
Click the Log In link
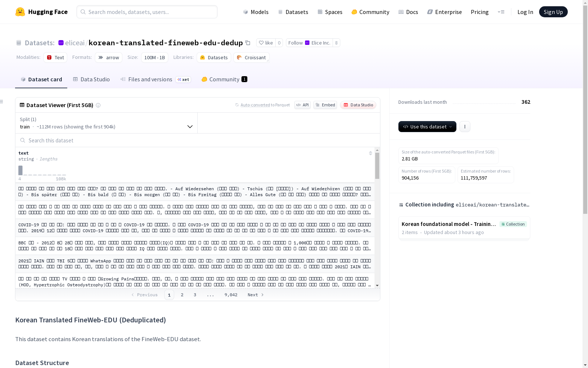tap(525, 12)
